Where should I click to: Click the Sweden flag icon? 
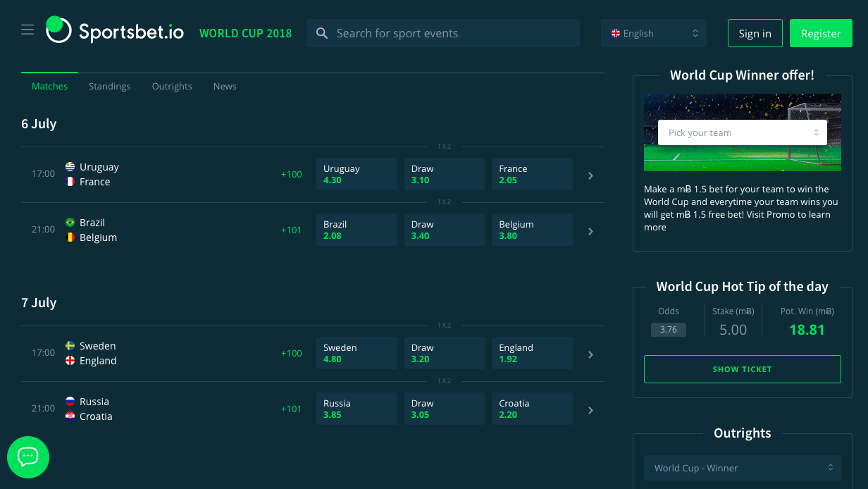pos(70,346)
